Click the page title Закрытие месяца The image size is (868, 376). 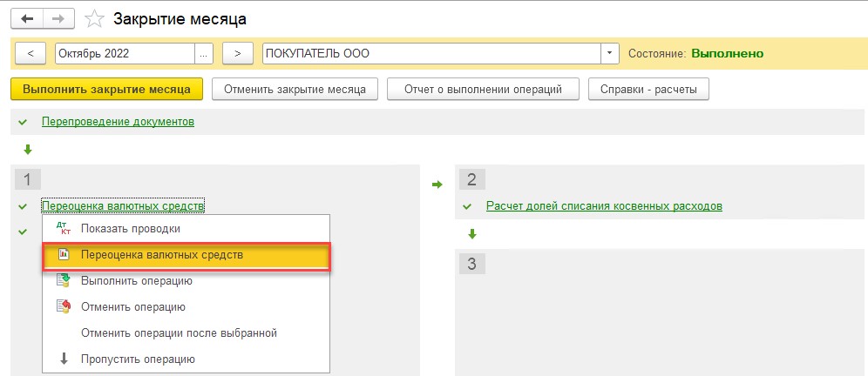click(x=180, y=19)
